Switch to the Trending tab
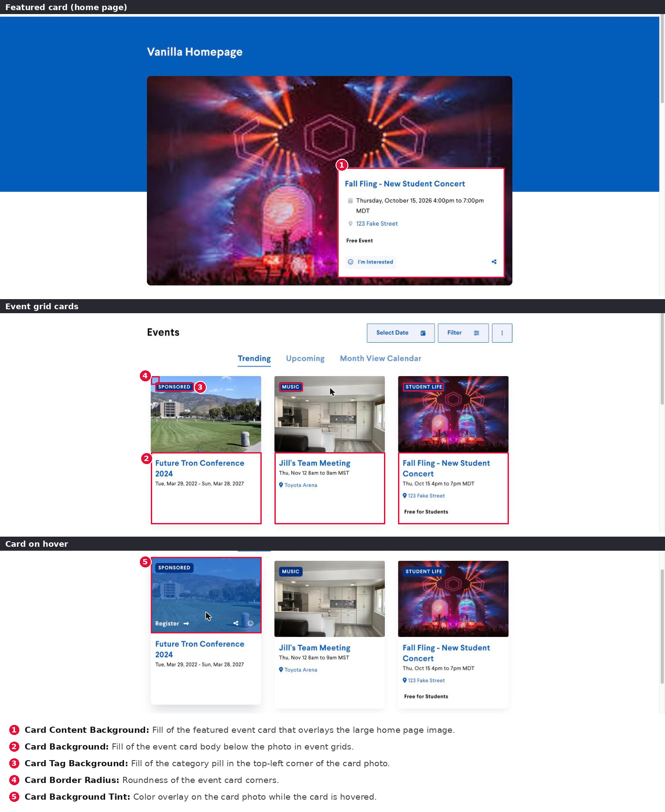 (x=254, y=358)
